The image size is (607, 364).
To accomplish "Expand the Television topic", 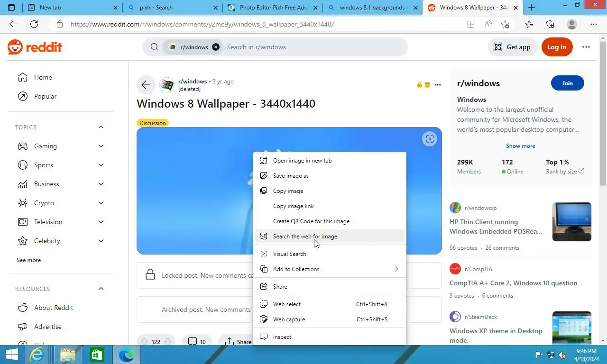I will tap(101, 222).
